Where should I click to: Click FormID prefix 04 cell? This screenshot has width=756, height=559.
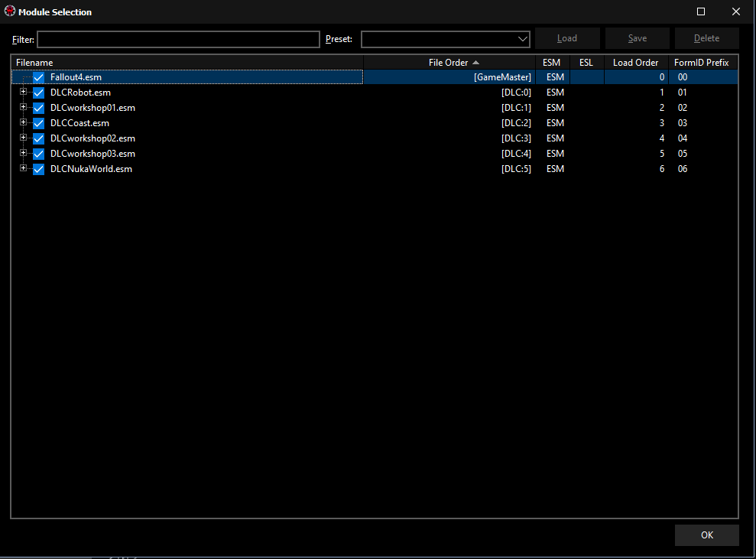pyautogui.click(x=682, y=138)
